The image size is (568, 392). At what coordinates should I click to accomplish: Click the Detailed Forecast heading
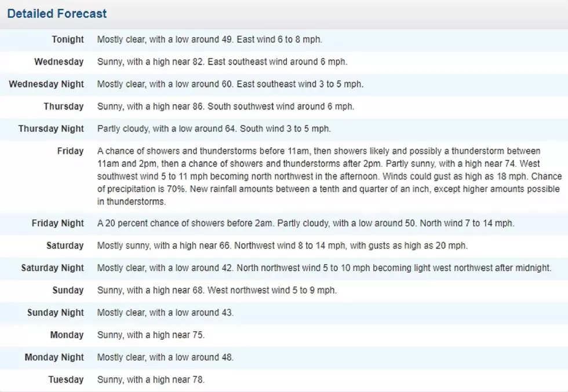click(x=57, y=14)
